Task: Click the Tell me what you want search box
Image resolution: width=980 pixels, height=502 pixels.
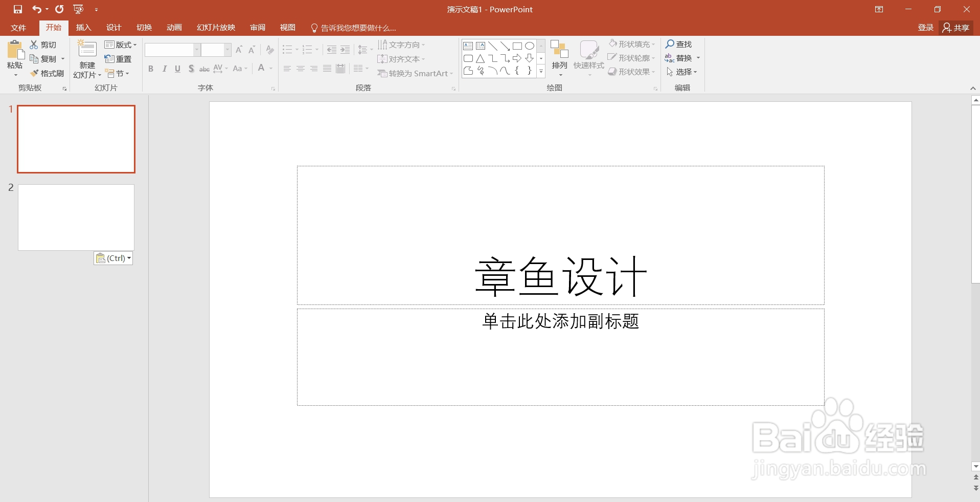Action: (353, 28)
